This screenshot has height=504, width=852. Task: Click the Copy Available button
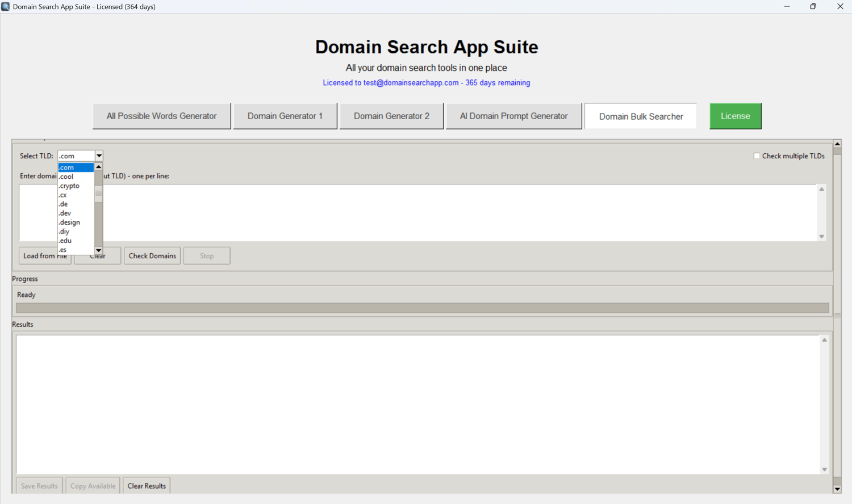tap(93, 486)
